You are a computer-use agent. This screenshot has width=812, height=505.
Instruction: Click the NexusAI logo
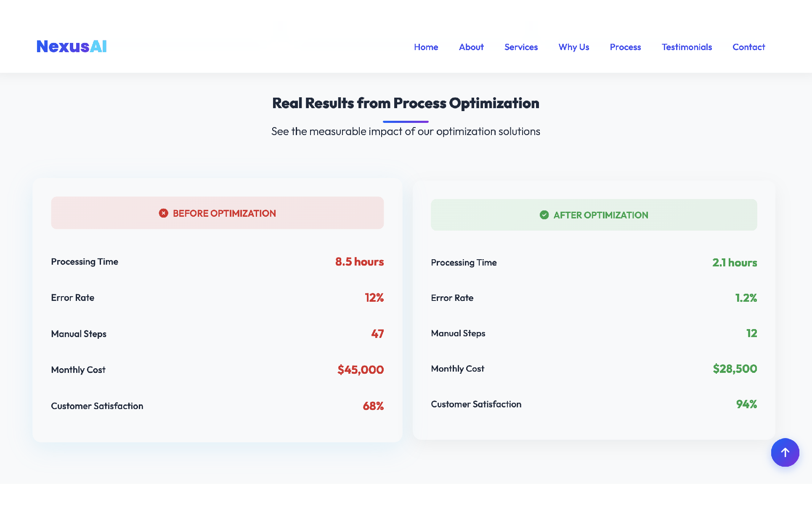pyautogui.click(x=72, y=47)
